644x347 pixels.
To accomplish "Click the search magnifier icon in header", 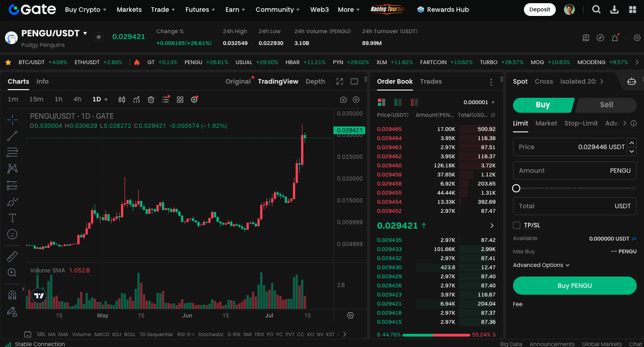I will coord(596,10).
